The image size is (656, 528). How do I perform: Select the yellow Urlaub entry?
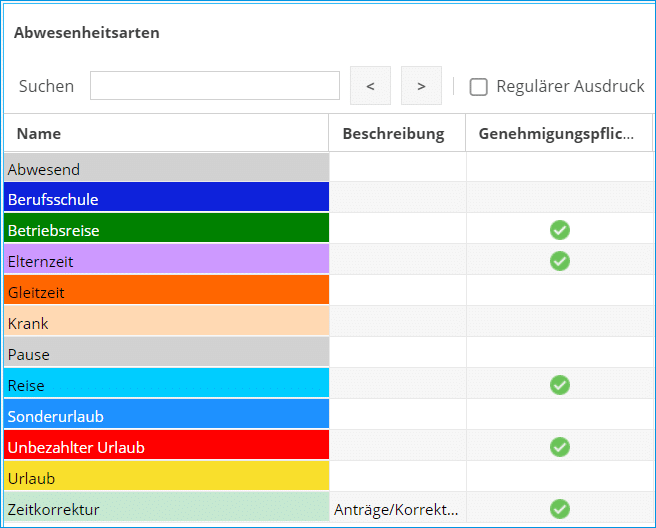click(x=166, y=478)
